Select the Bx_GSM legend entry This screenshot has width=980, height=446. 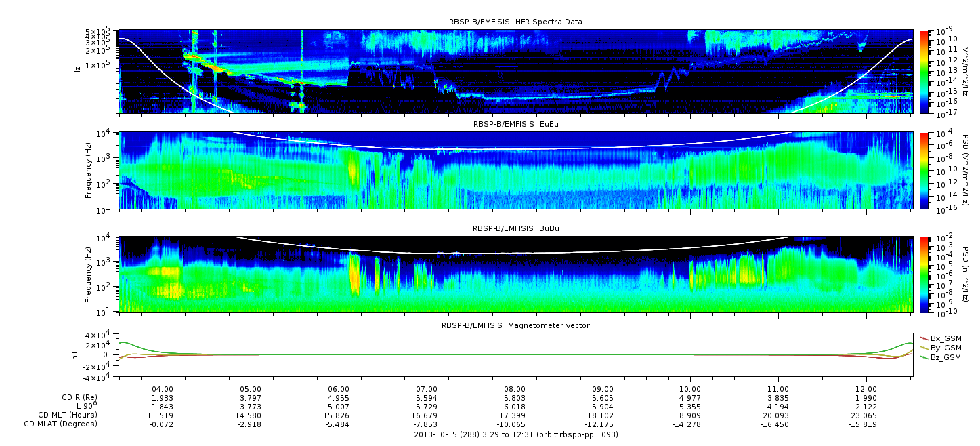(x=940, y=338)
